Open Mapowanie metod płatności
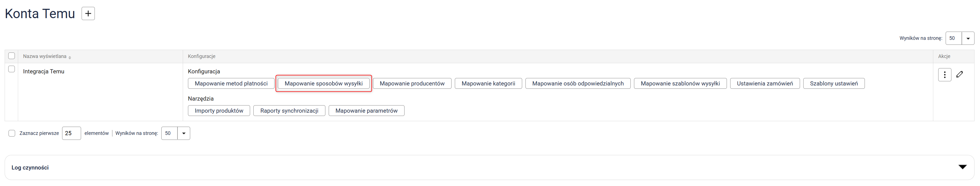The image size is (980, 186). pyautogui.click(x=231, y=84)
